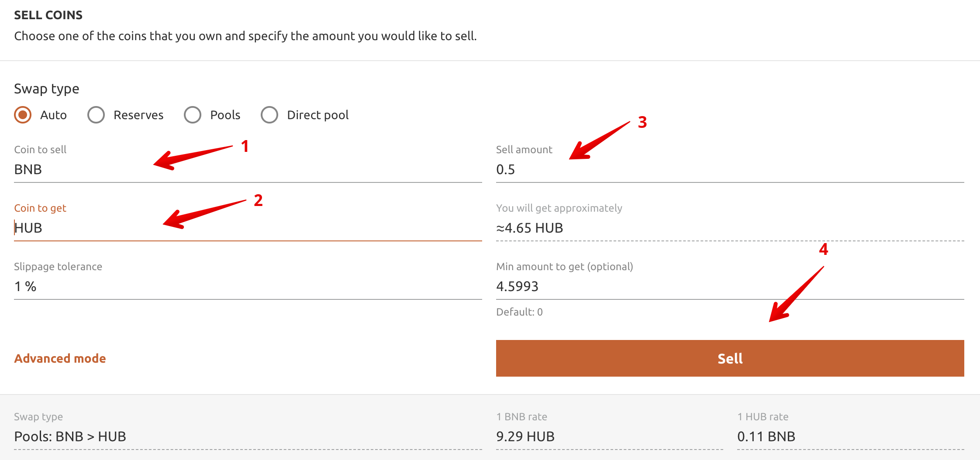Focus the Coin to get HUB field
The width and height of the screenshot is (980, 460).
point(247,228)
